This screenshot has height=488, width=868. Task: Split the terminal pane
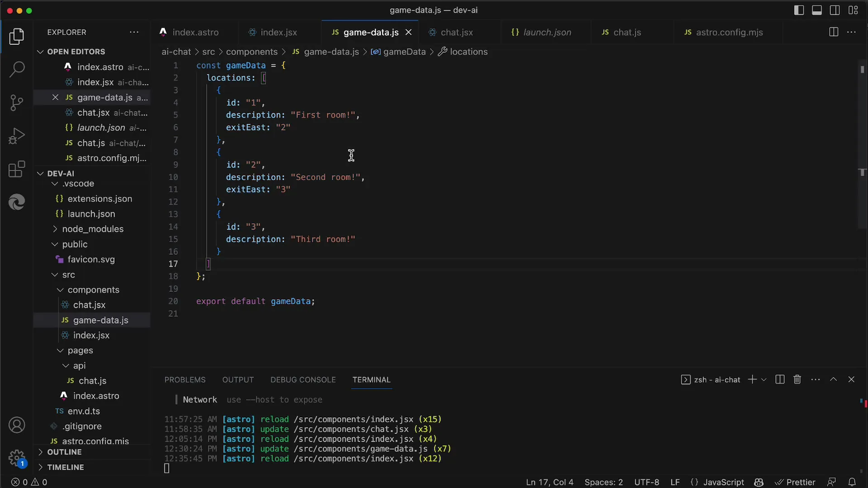(x=779, y=379)
